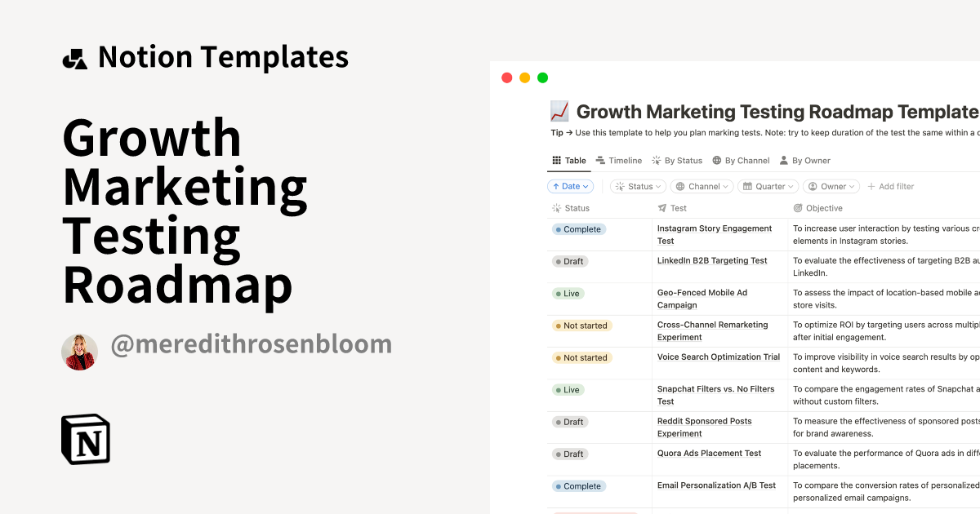Click the Test column header icon
This screenshot has height=514, width=980.
pyautogui.click(x=661, y=208)
